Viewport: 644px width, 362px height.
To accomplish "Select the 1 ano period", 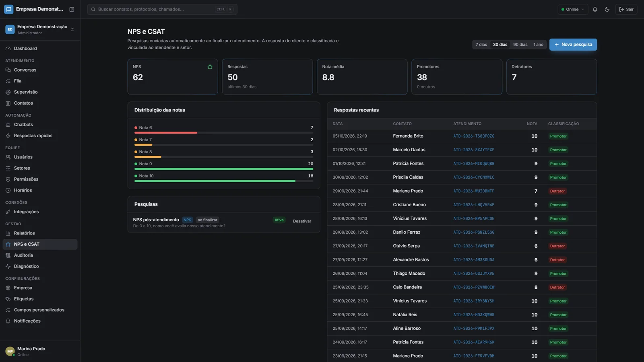I will click(538, 45).
